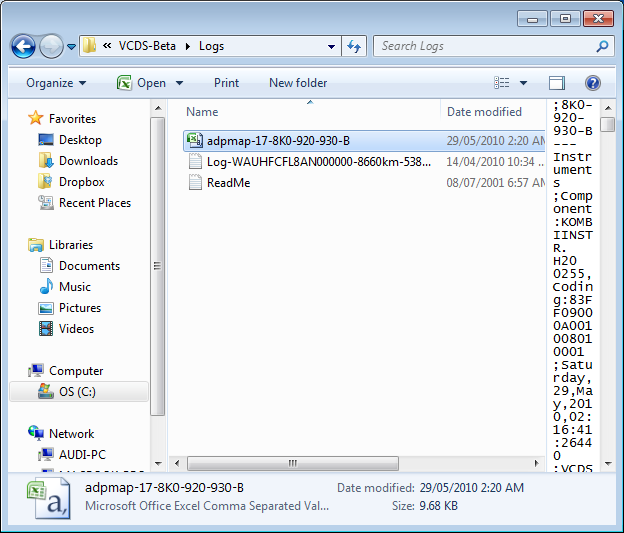624x533 pixels.
Task: Open recent locations dropdown next to Forward
Action: (x=72, y=47)
